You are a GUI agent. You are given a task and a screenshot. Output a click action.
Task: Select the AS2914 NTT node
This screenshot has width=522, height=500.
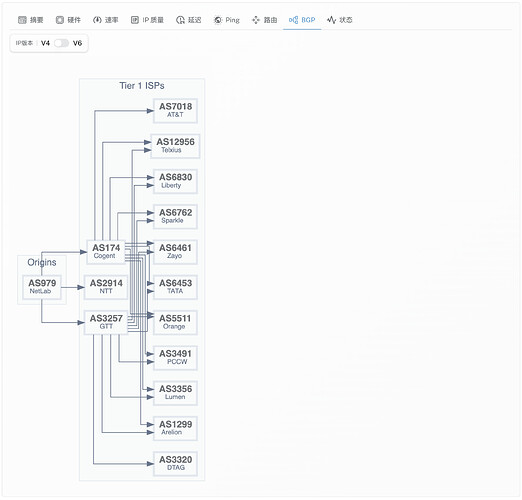pos(106,287)
